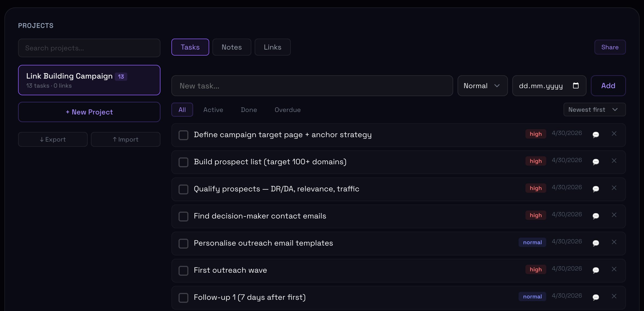Filter tasks by All
Image resolution: width=644 pixels, height=311 pixels.
pyautogui.click(x=182, y=110)
